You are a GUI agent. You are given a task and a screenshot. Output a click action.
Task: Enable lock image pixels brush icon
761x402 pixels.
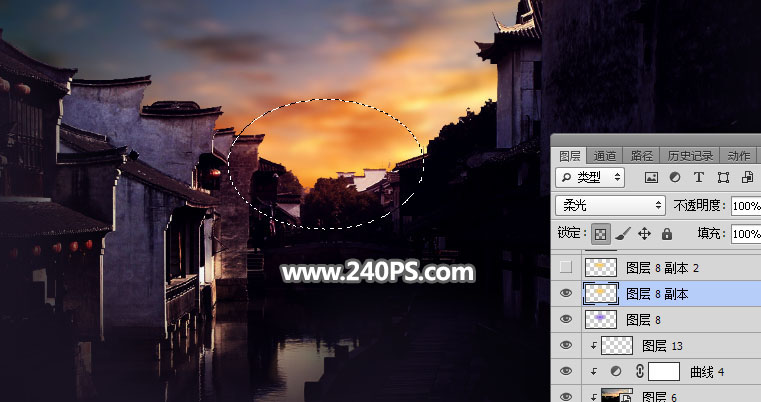click(623, 234)
